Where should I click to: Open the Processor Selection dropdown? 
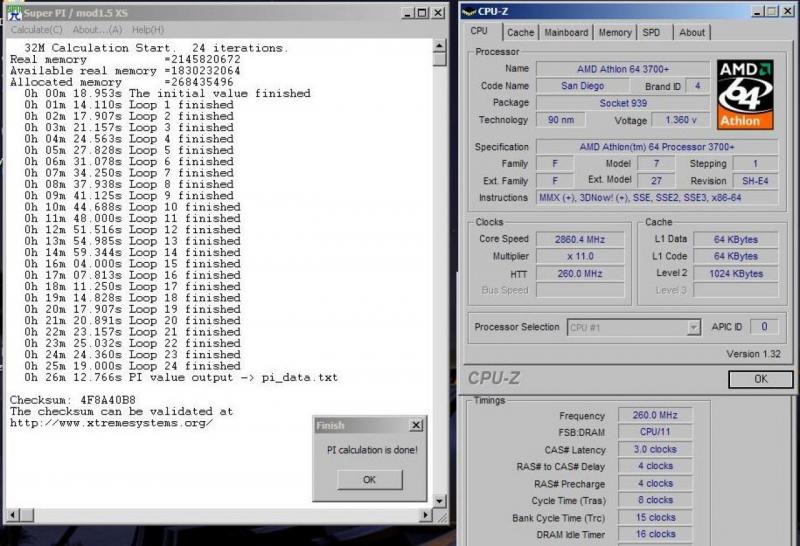point(693,328)
